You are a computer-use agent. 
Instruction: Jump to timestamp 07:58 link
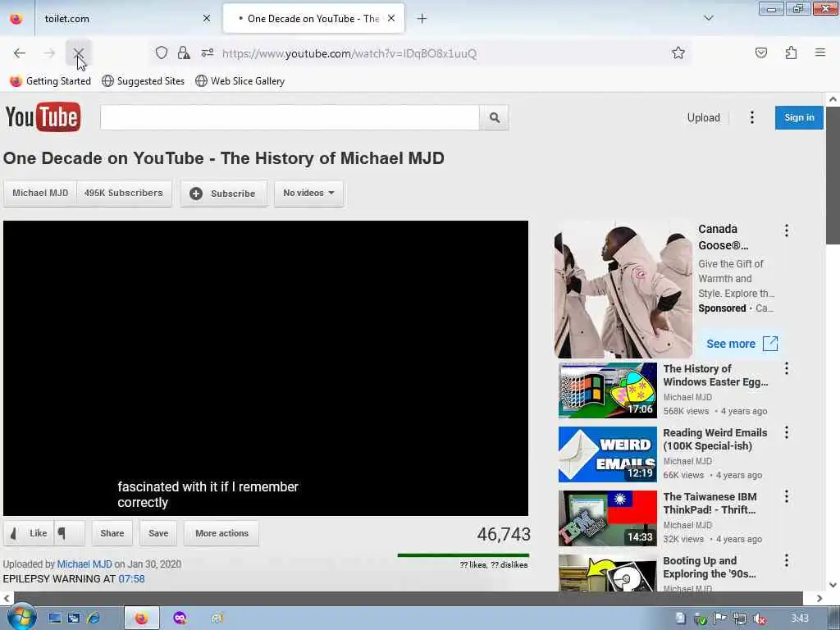132,578
